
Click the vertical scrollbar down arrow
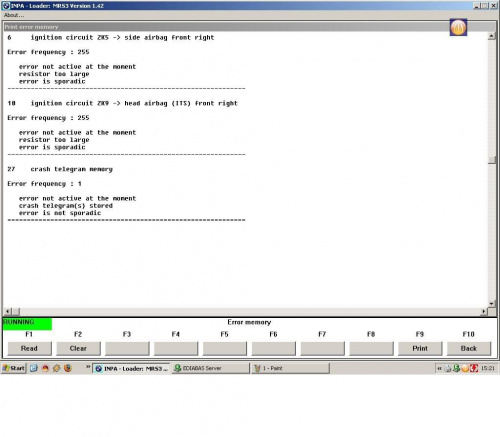point(492,303)
